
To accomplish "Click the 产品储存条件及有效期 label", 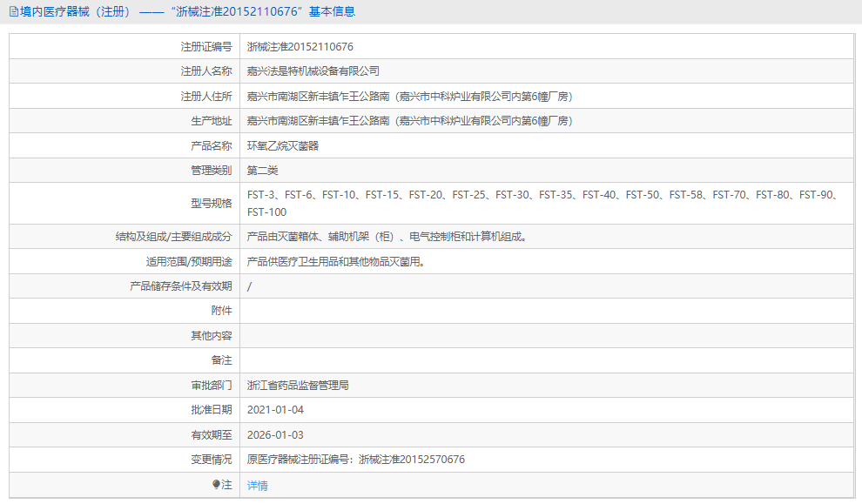I will coord(181,286).
